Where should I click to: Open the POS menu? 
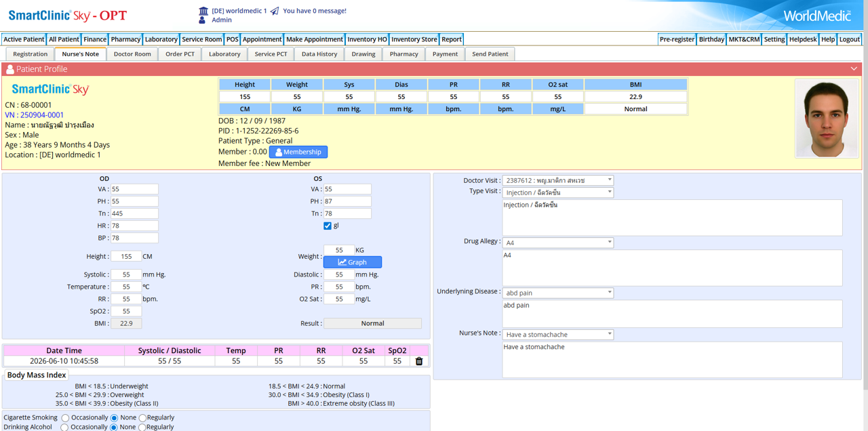(233, 39)
